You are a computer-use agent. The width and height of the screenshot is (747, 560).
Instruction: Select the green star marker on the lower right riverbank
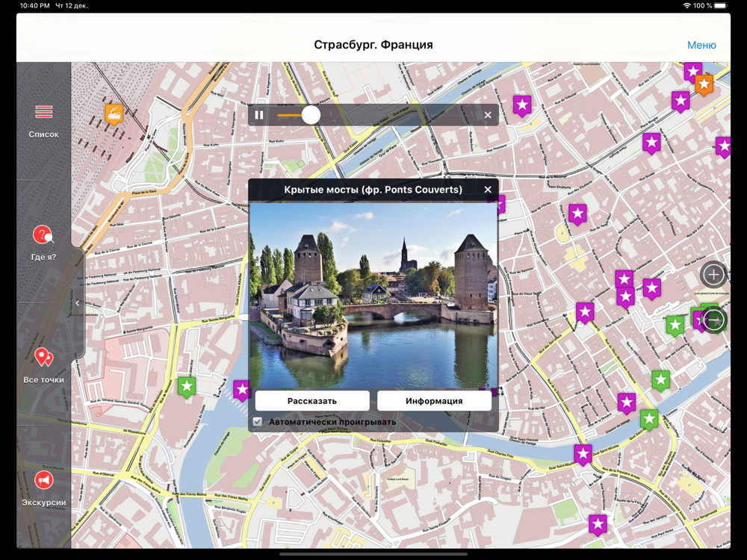coord(649,420)
